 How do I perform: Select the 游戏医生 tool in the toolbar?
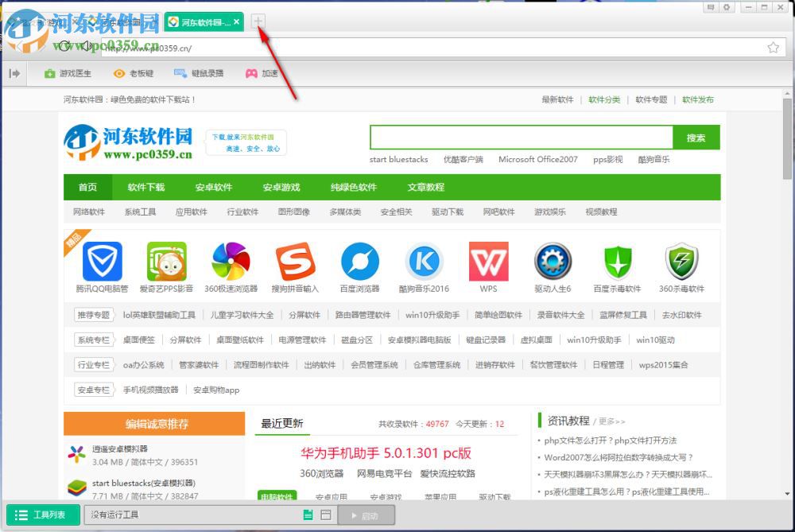[68, 72]
